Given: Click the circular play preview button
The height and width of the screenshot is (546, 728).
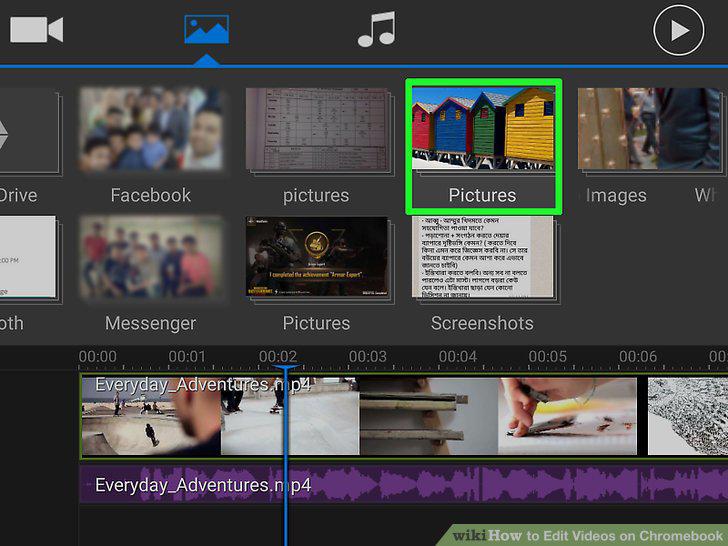Looking at the screenshot, I should point(678,30).
